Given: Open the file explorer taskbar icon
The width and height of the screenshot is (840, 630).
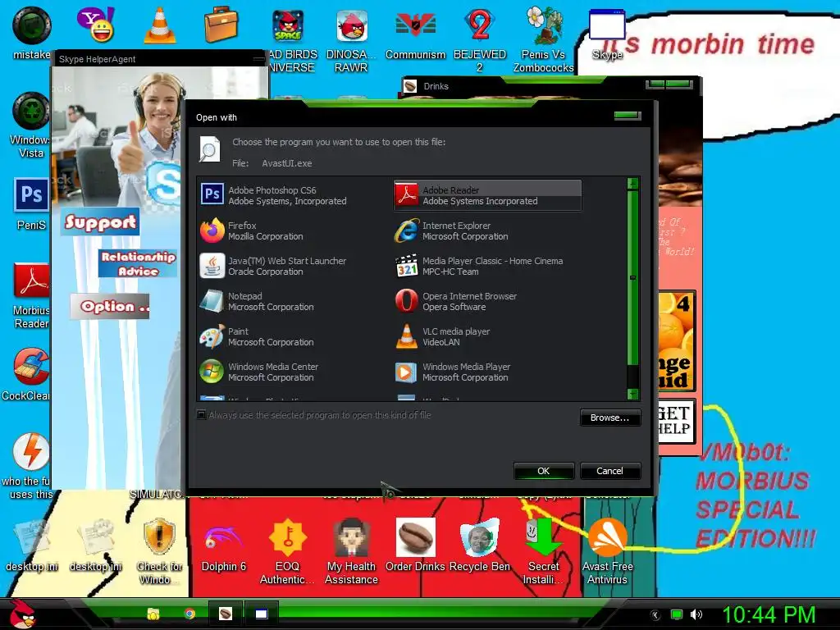Looking at the screenshot, I should pos(153,614).
